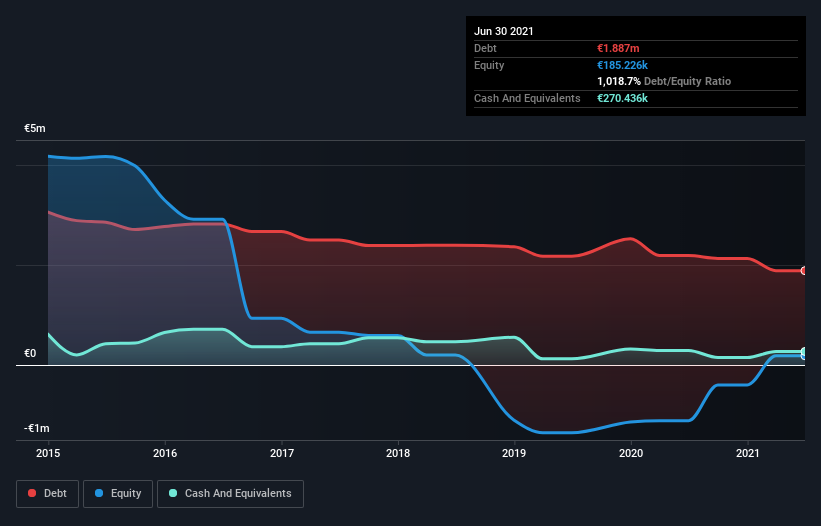Click the -€1m y-axis label

(37, 428)
